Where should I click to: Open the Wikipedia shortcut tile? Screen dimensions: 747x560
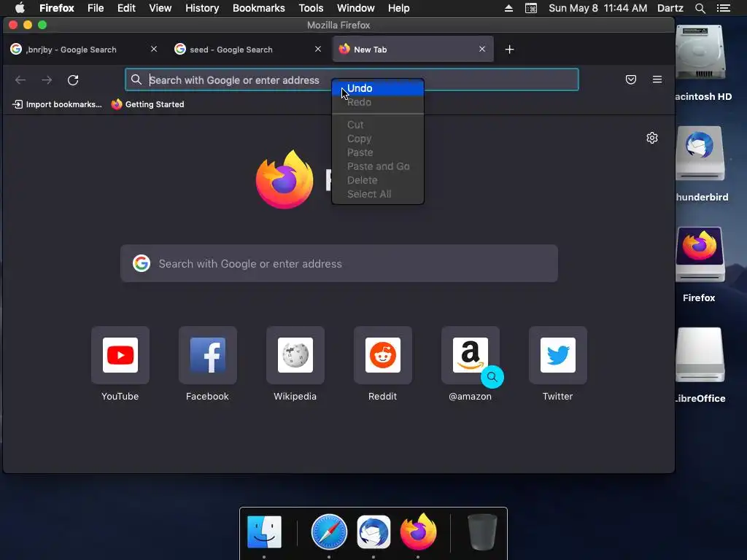(x=295, y=355)
